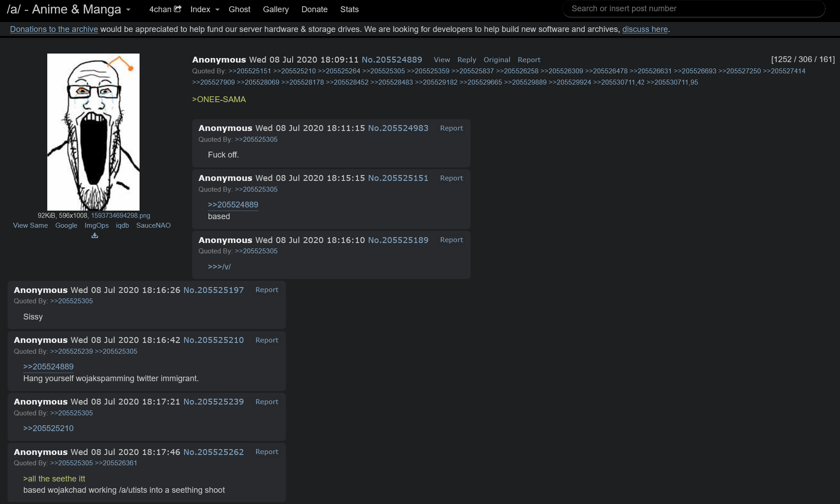Image resolution: width=840 pixels, height=504 pixels.
Task: Open post number No.205524983
Action: [398, 128]
